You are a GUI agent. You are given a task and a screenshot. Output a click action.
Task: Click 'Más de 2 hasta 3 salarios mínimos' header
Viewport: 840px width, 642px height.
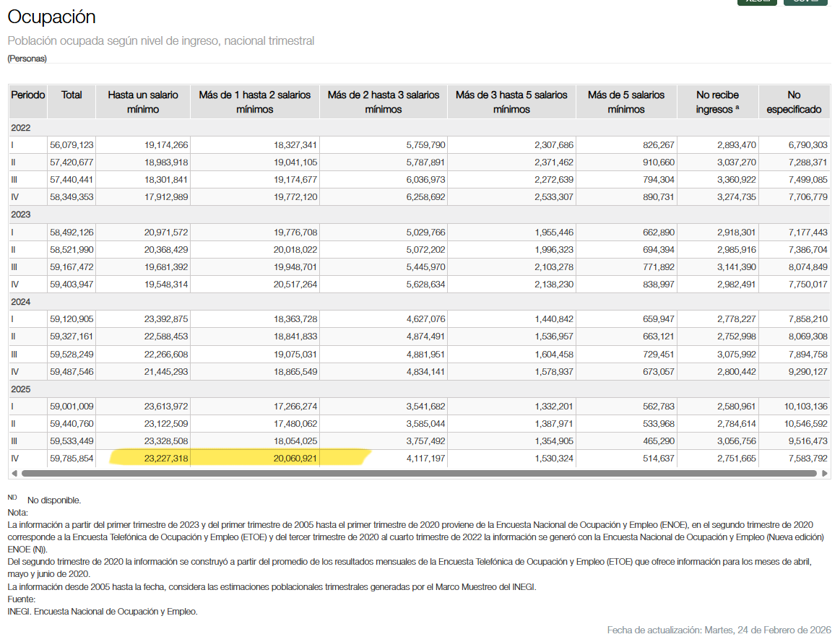click(x=384, y=102)
